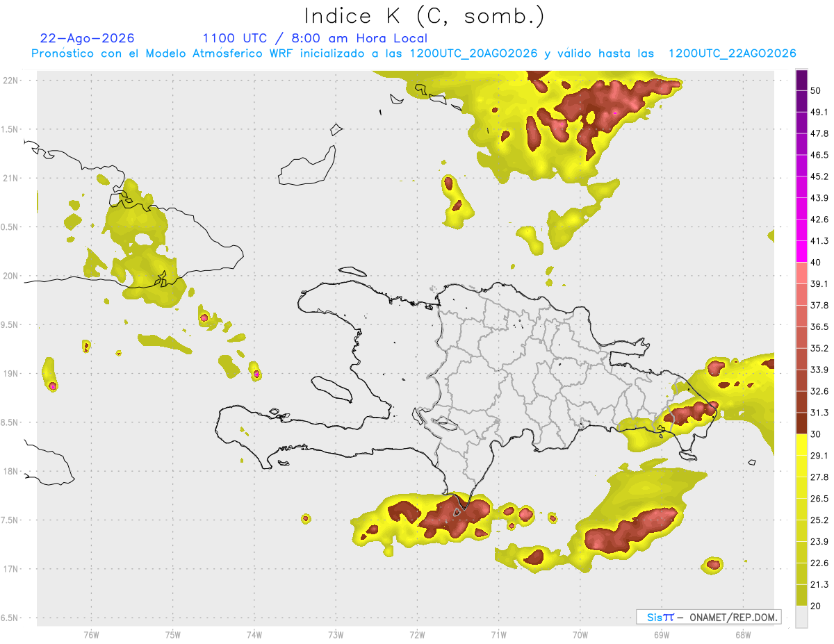This screenshot has height=644, width=834.
Task: Click the '49.1' legend value
Action: pyautogui.click(x=819, y=112)
